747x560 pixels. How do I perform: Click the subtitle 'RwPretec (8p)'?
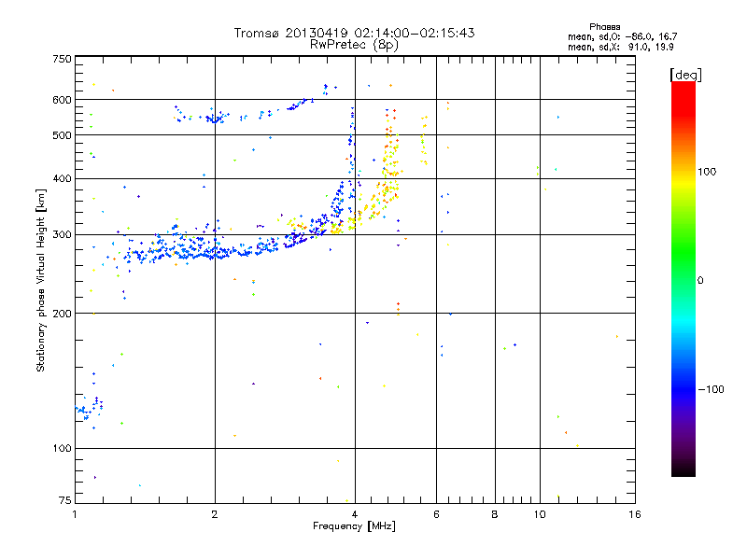point(354,45)
